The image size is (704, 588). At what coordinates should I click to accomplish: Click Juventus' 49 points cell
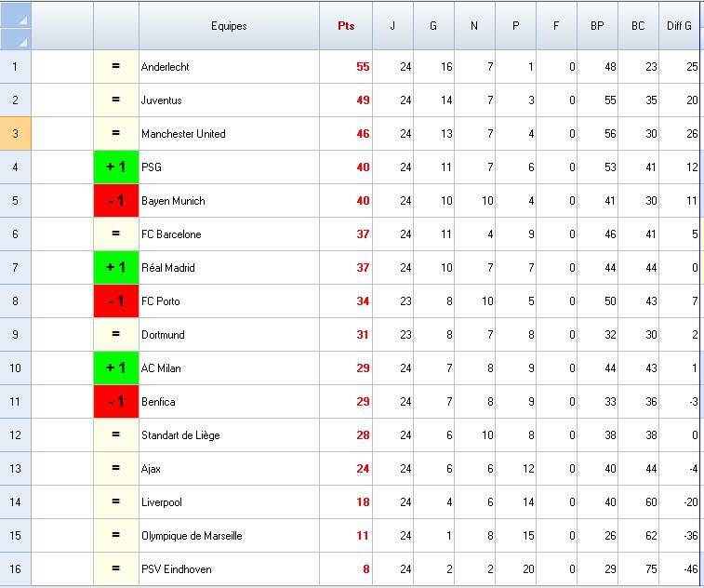tap(346, 100)
